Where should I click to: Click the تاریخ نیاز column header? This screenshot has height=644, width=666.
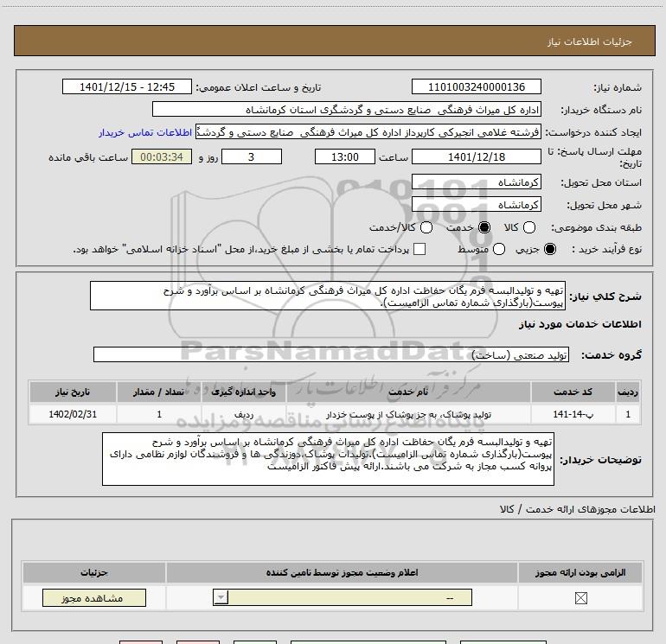pyautogui.click(x=73, y=392)
